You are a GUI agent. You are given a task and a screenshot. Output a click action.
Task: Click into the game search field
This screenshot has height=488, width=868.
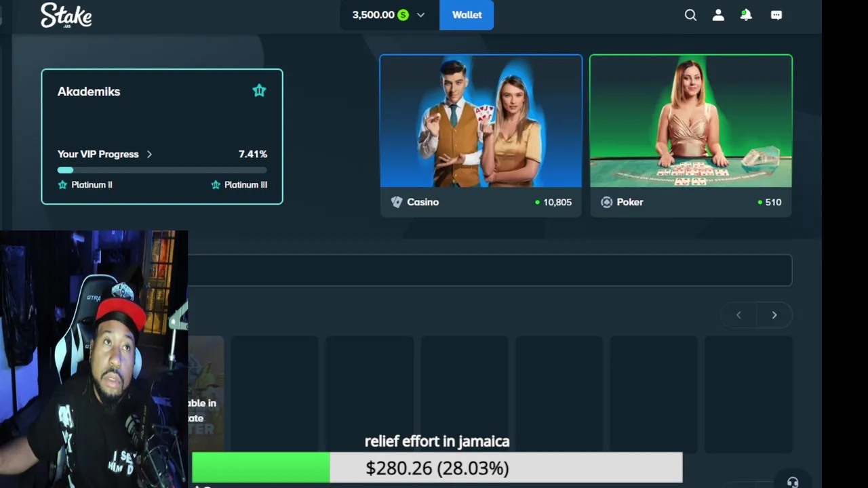coord(490,270)
